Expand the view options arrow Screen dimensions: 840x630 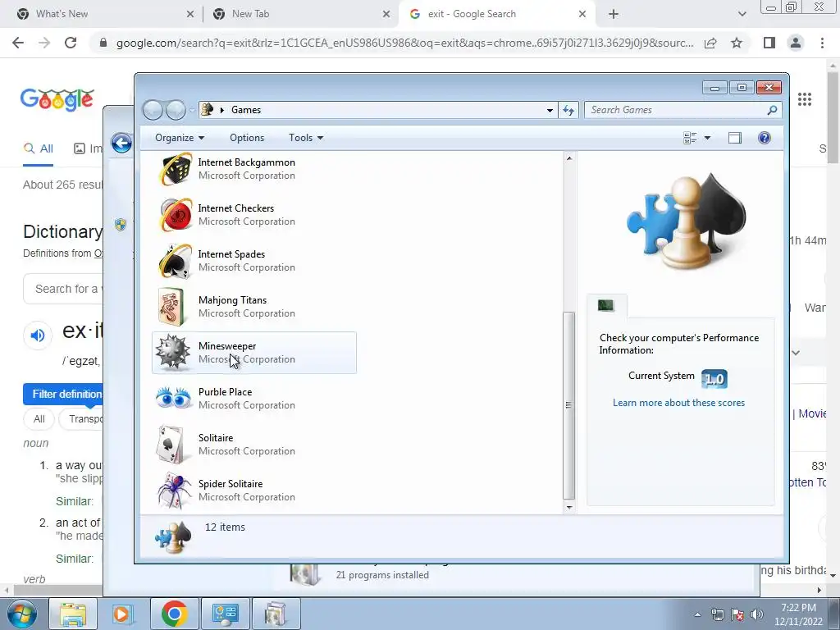coord(707,138)
